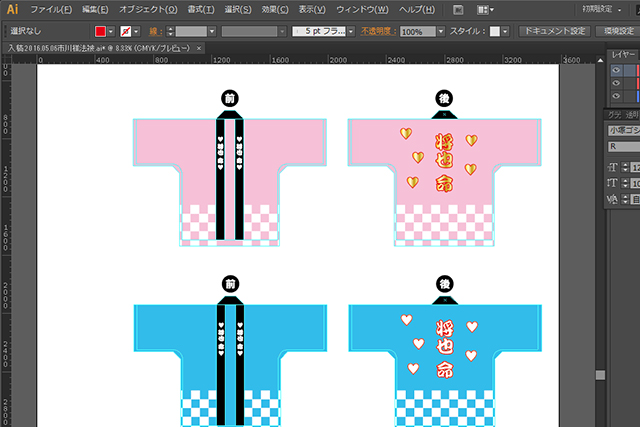Open the font family dropdown 小塚ゴシ
Screen dimensions: 640x427
(x=624, y=130)
